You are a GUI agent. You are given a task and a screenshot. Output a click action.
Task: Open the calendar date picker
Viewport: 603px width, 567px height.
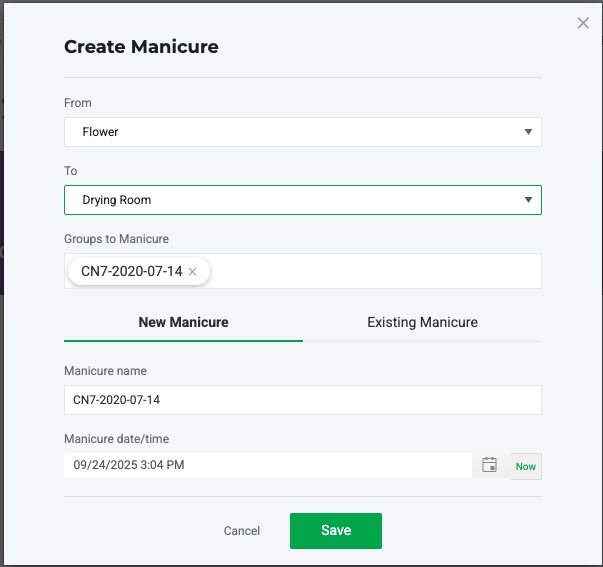(489, 465)
